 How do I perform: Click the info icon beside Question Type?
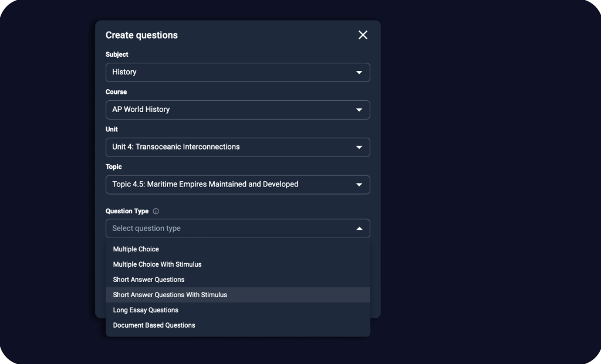(156, 212)
